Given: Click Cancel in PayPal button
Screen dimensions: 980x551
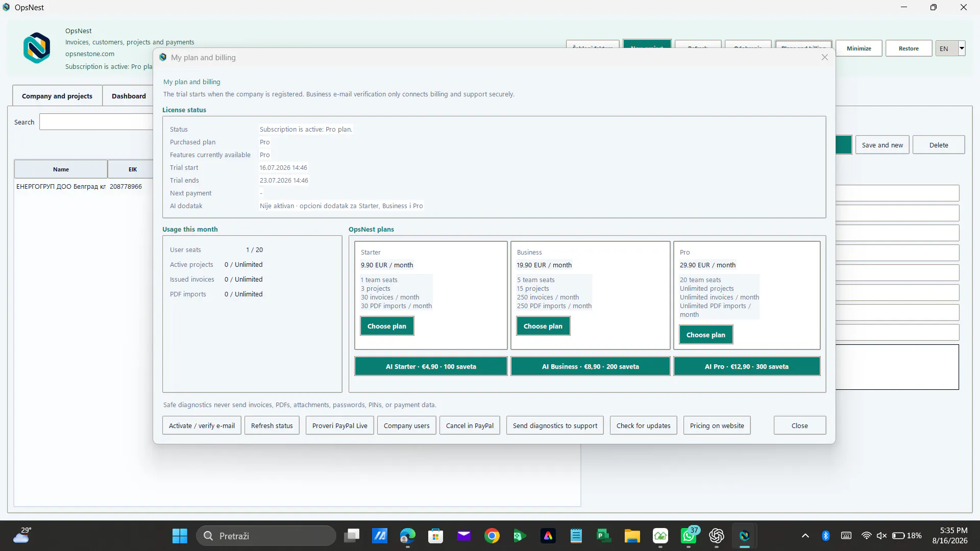Looking at the screenshot, I should pyautogui.click(x=470, y=425).
